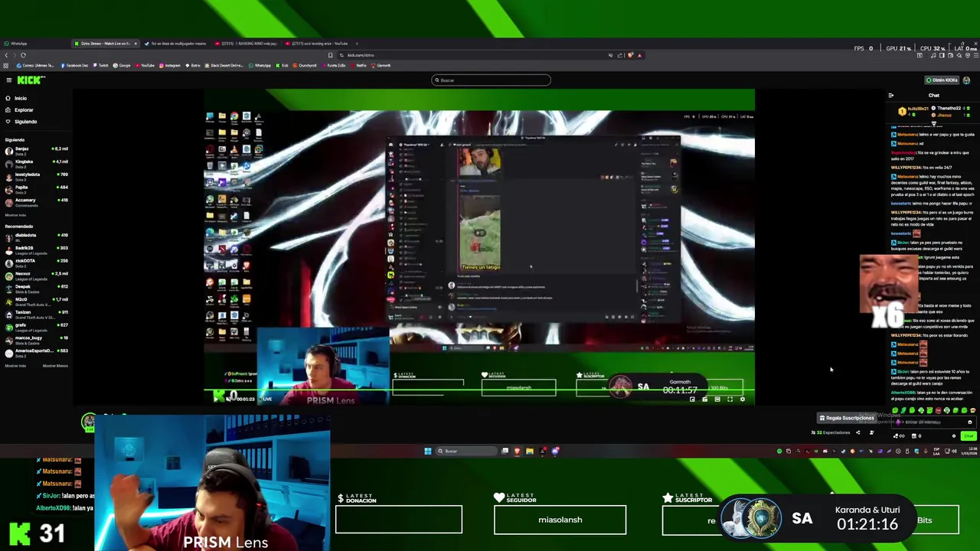Click report icon next to share
980x551 pixels.
pos(871,432)
